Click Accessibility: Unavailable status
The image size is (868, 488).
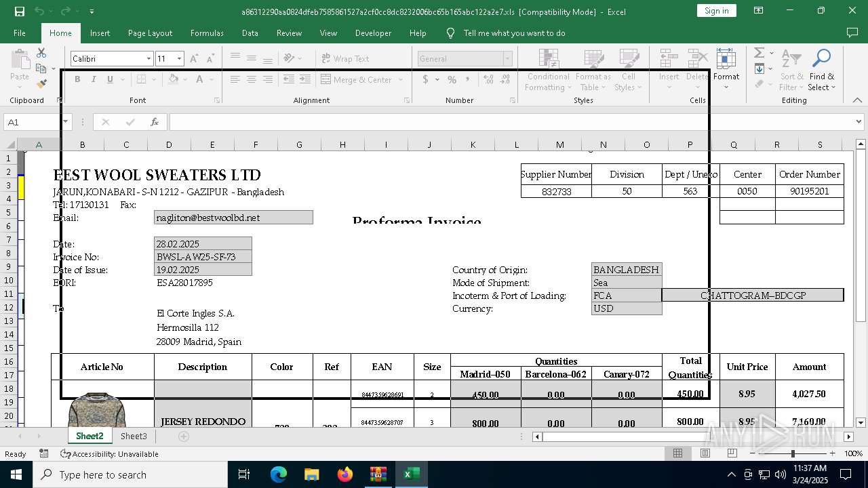pos(109,454)
